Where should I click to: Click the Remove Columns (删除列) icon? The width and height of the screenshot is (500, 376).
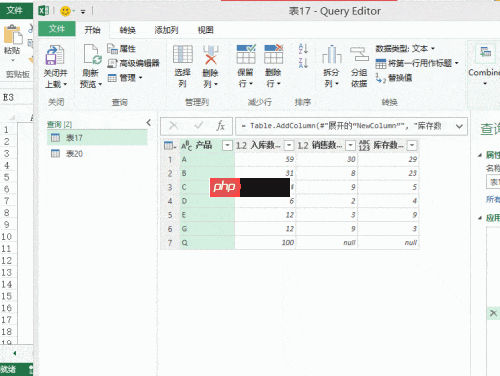(x=210, y=55)
